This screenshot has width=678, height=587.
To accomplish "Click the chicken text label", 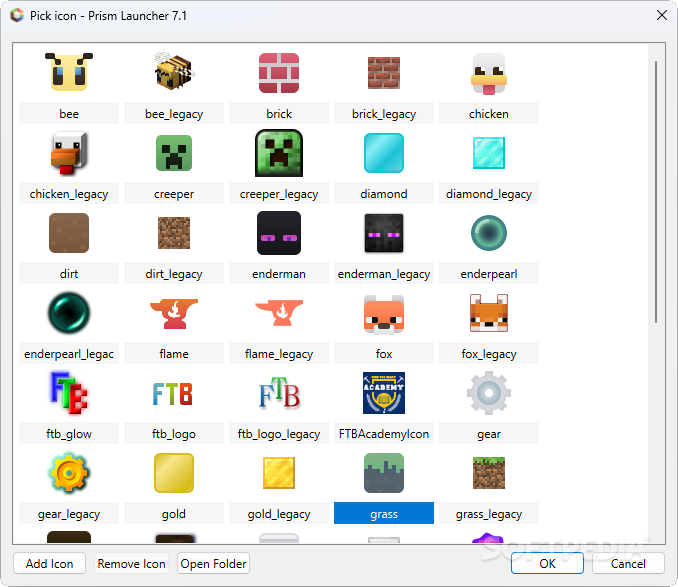I will (489, 114).
